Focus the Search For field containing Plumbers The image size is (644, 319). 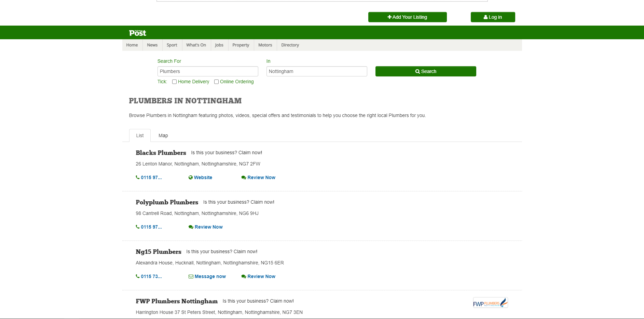click(x=208, y=71)
